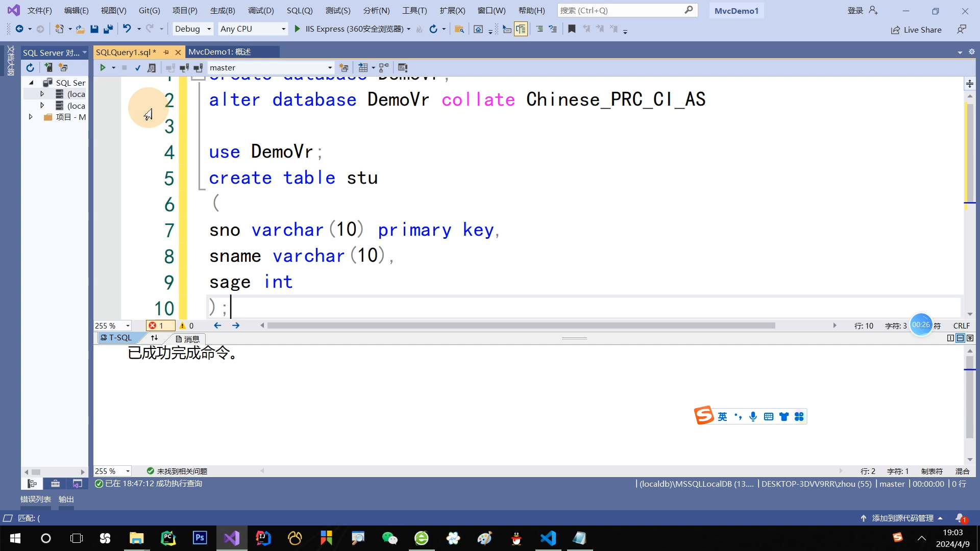Click the warning count indicator showing 0
Image resolution: width=980 pixels, height=551 pixels.
pyautogui.click(x=186, y=325)
